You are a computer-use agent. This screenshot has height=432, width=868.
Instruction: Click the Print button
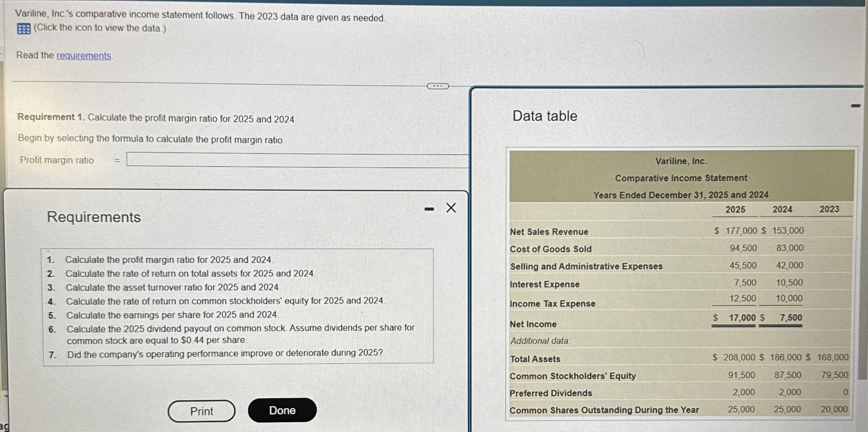(201, 411)
